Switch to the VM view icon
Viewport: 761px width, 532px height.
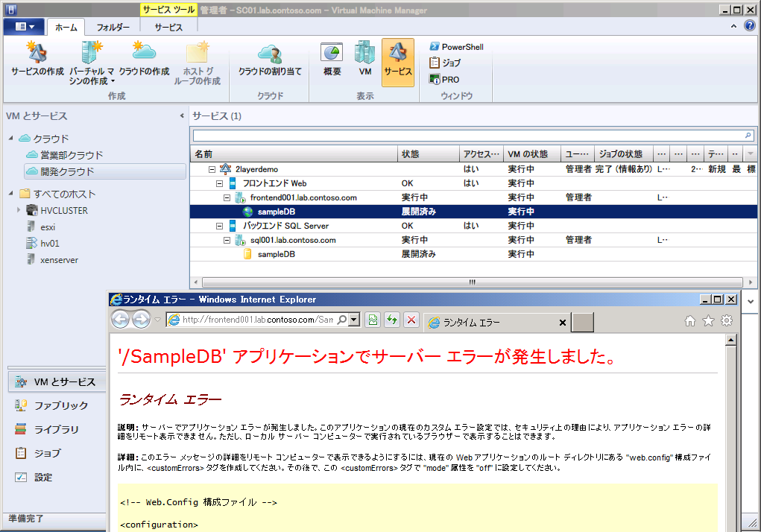364,61
